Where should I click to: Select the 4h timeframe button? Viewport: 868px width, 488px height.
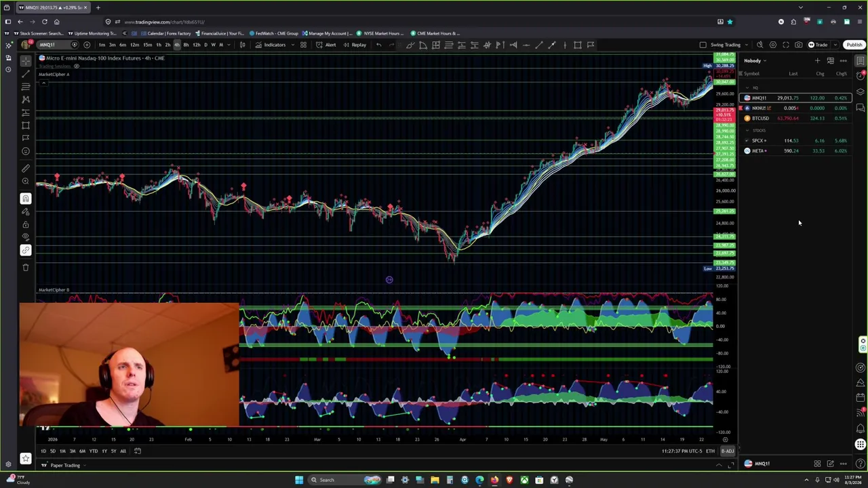(x=177, y=45)
